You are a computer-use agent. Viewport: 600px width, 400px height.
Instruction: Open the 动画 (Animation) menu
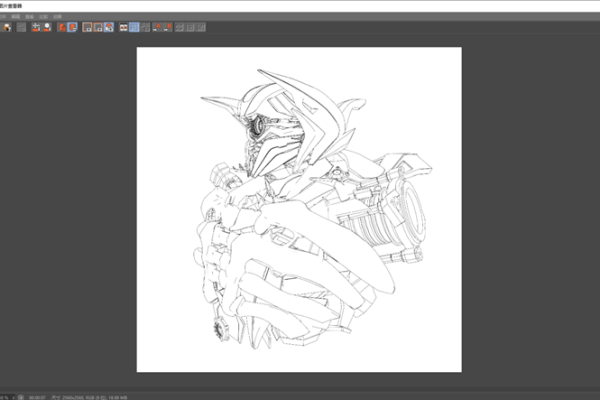point(57,17)
